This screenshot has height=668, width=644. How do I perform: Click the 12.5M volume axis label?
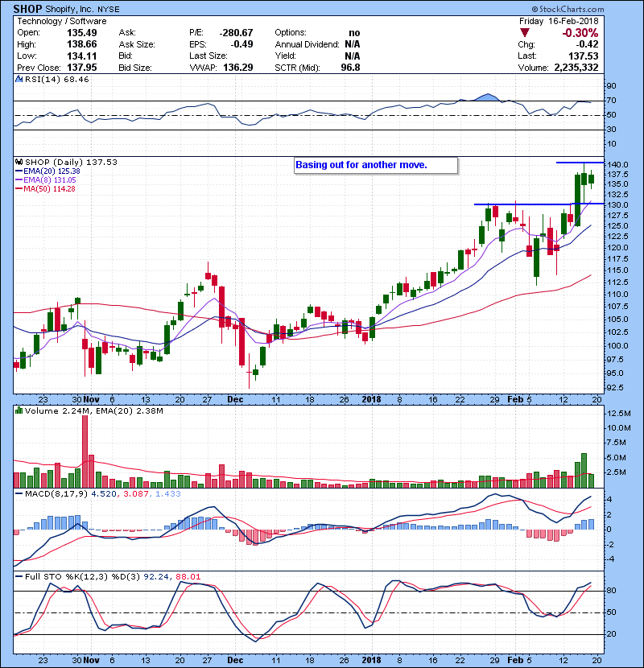(619, 414)
